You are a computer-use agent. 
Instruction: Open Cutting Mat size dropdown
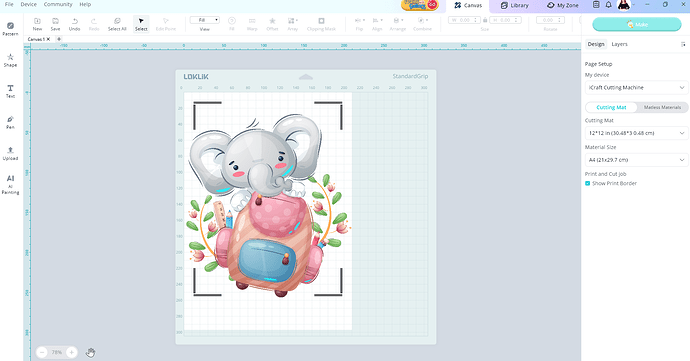click(x=636, y=133)
